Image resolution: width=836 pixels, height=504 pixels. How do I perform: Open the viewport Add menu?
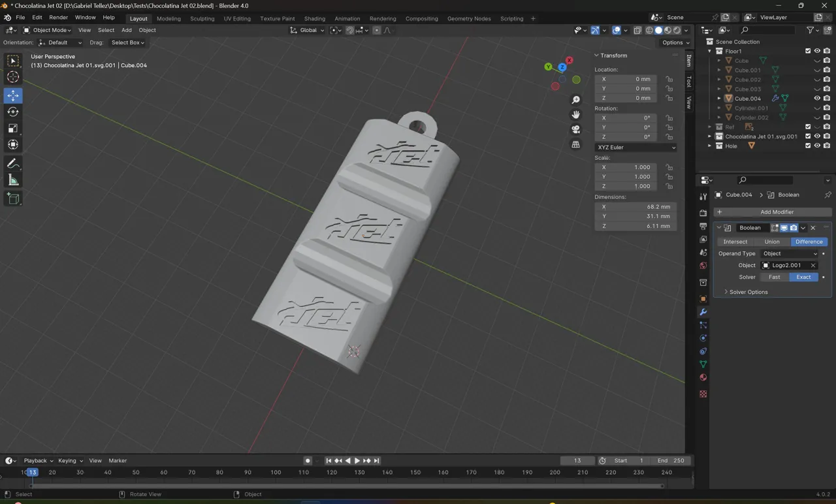pyautogui.click(x=126, y=30)
